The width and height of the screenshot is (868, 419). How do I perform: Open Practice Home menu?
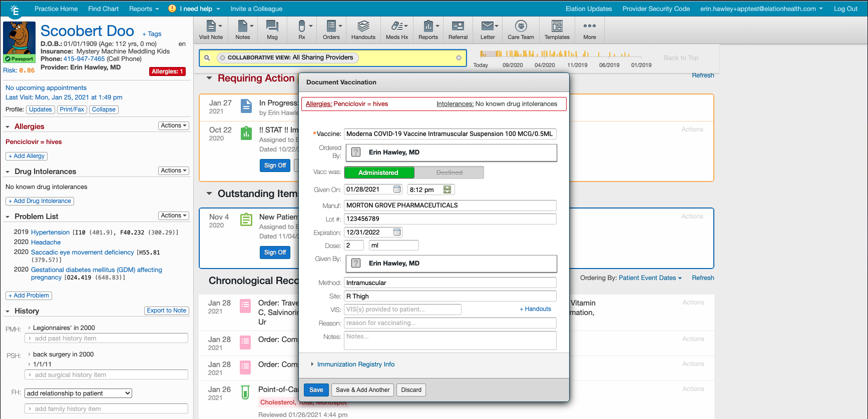[56, 8]
